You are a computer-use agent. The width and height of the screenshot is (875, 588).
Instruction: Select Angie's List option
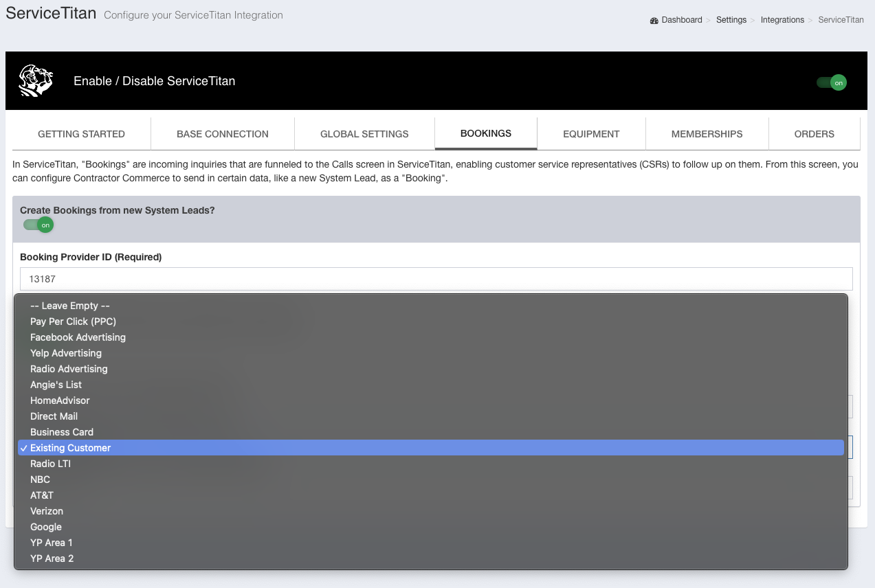click(x=431, y=385)
